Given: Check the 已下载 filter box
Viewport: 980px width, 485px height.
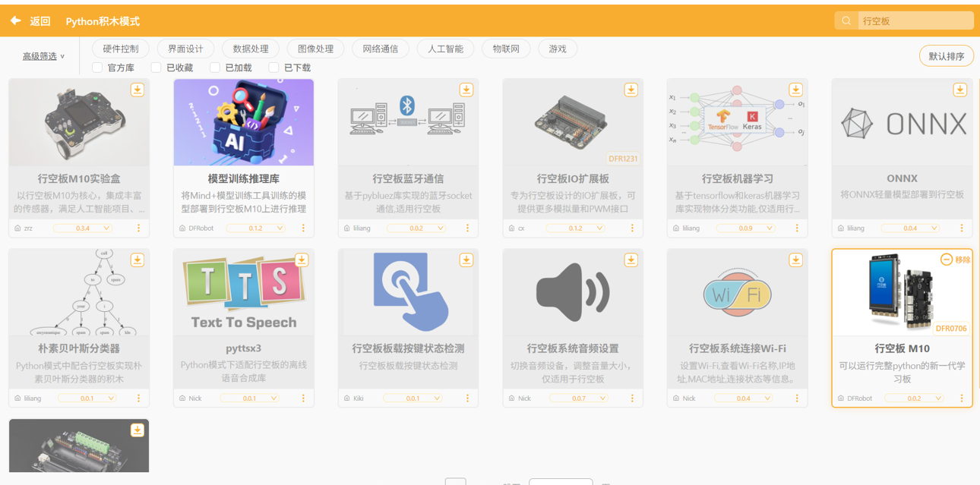Looking at the screenshot, I should pos(273,68).
